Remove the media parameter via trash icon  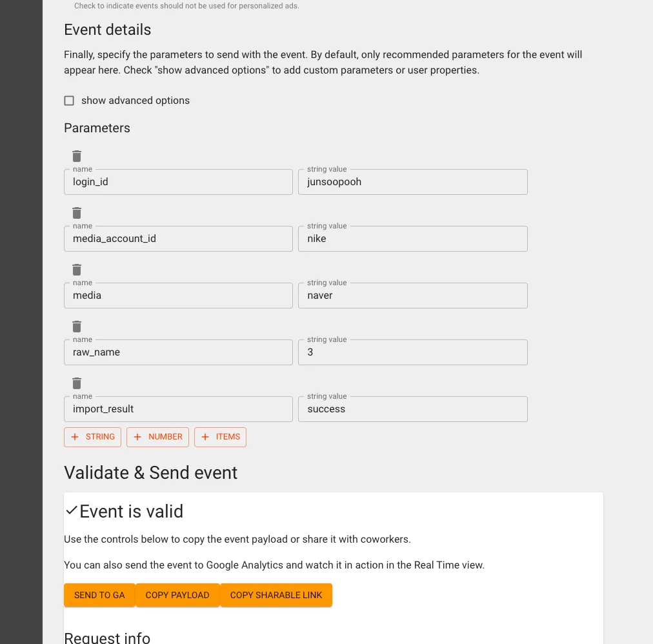[77, 270]
